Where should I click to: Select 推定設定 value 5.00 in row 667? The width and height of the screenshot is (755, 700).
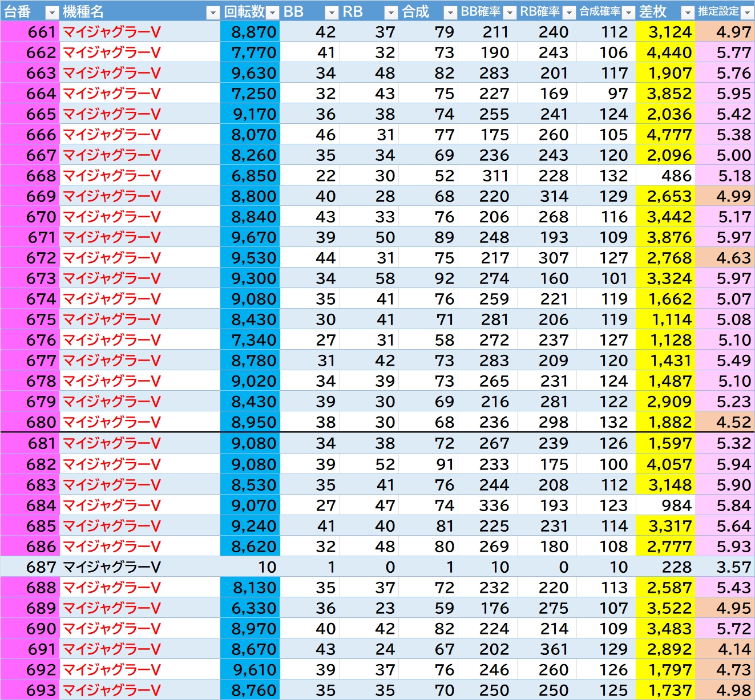pos(725,155)
